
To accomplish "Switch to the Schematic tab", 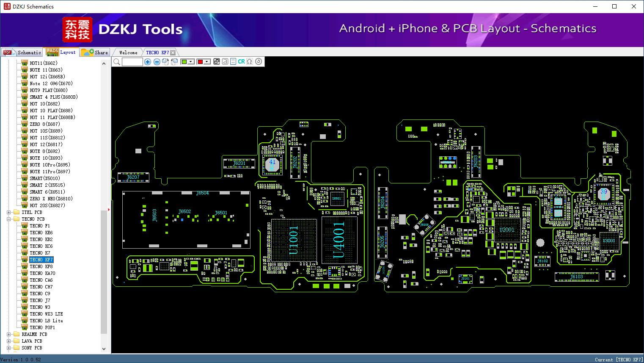I will [x=22, y=53].
